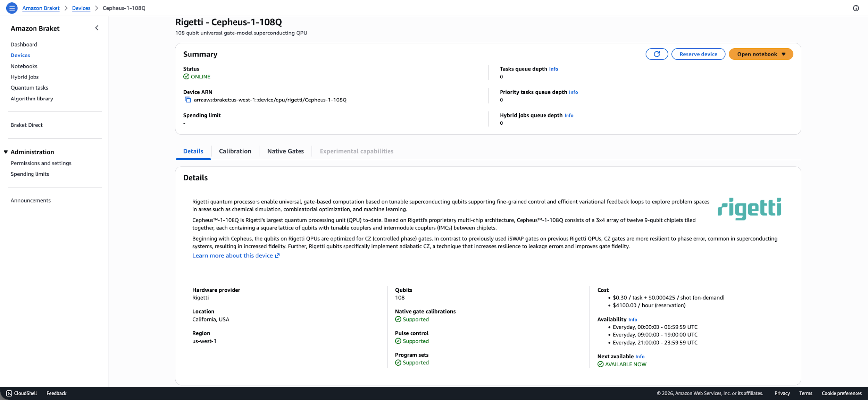Open the hamburger navigation menu icon
The width and height of the screenshot is (868, 400).
point(12,8)
